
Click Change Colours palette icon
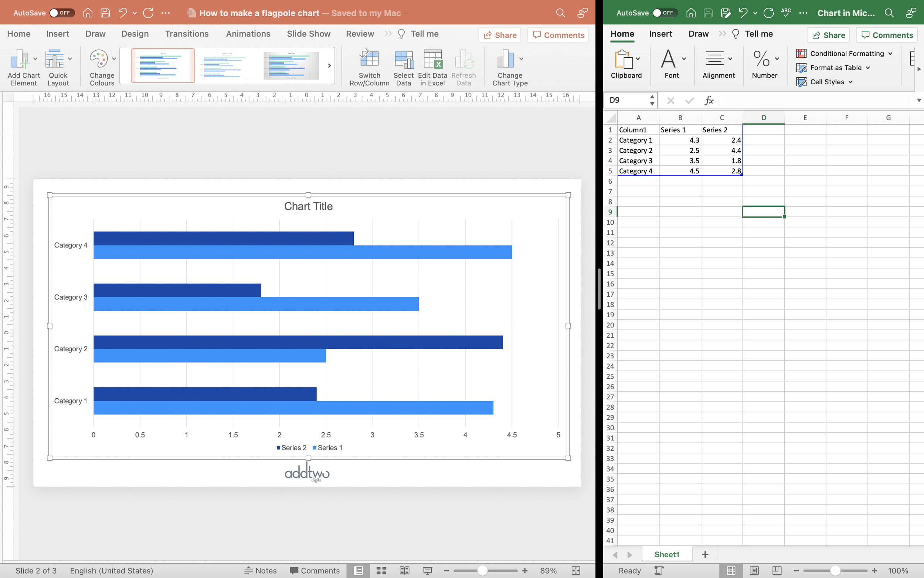click(99, 59)
